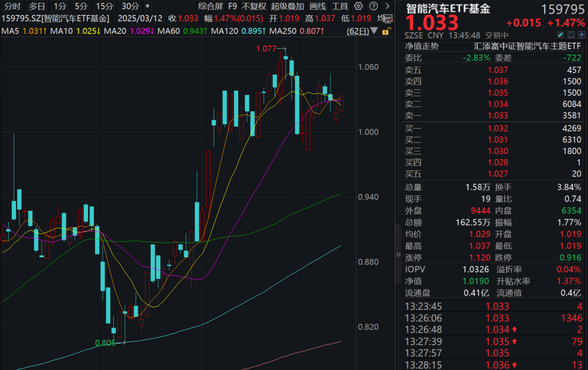Click the 超级叠加 overlay button
The height and width of the screenshot is (370, 588).
point(288,6)
